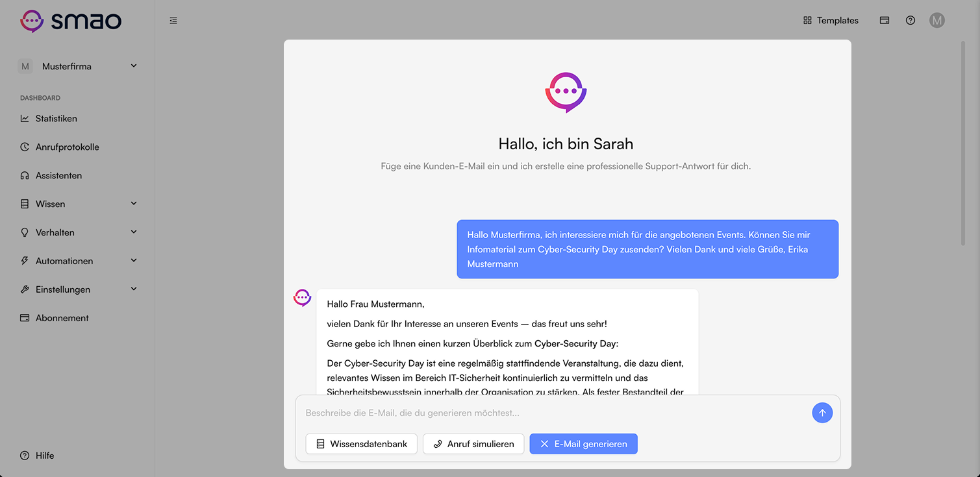Viewport: 980px width, 477px height.
Task: Click the 'Hallo, ich bin Sarah' heading
Action: 566,143
